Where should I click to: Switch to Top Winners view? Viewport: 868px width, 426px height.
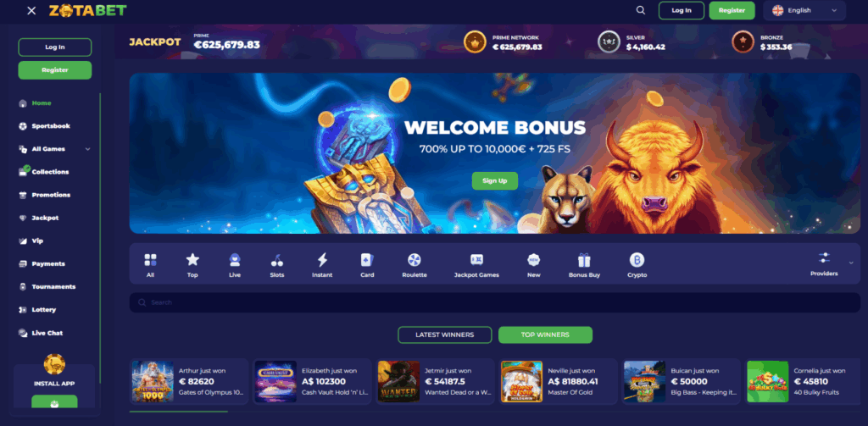click(x=545, y=335)
